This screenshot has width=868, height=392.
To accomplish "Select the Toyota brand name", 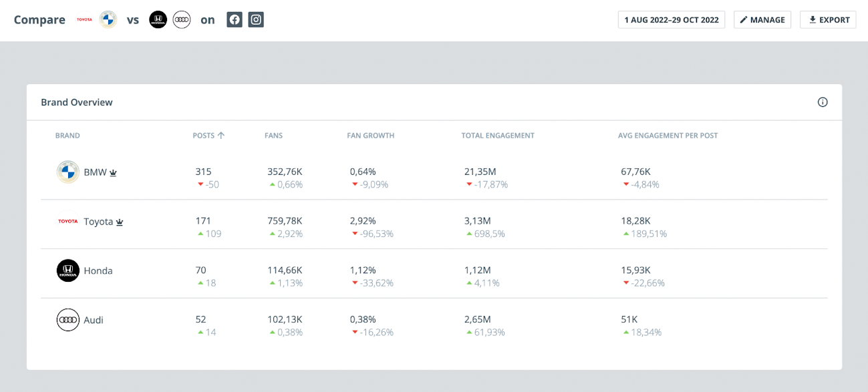I will click(x=98, y=222).
